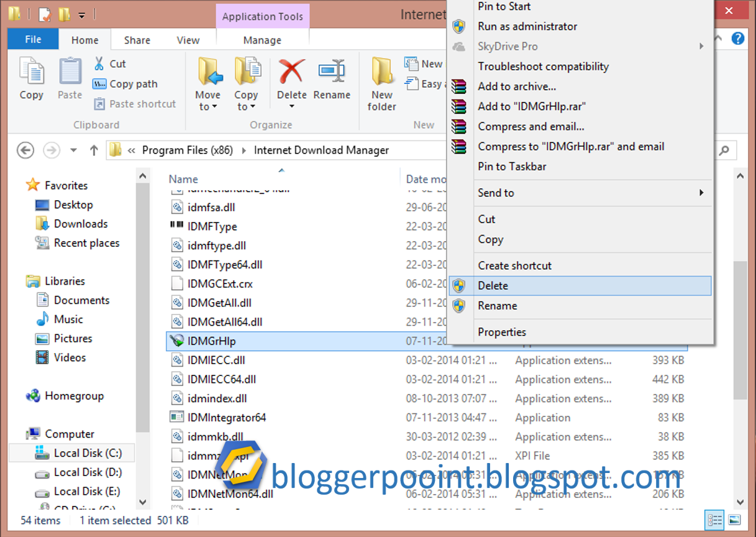The image size is (756, 537).
Task: Select the file IDMGetAll.dll
Action: click(219, 303)
